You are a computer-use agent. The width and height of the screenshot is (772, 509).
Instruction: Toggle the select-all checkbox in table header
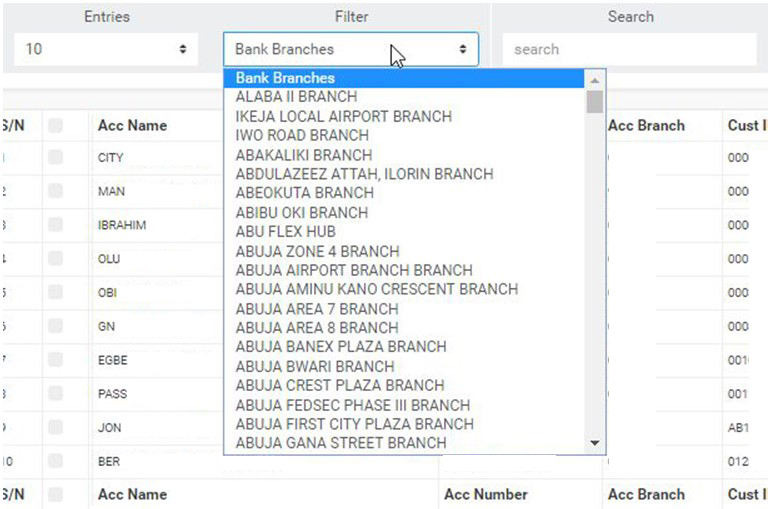click(55, 126)
